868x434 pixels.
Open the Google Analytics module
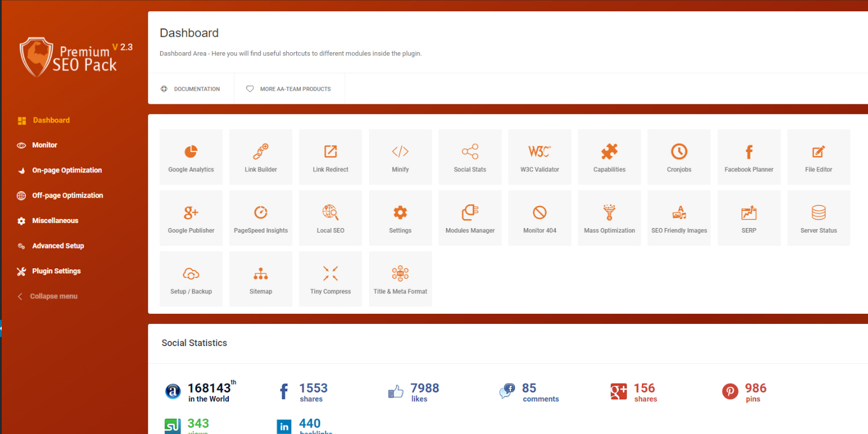(x=191, y=157)
